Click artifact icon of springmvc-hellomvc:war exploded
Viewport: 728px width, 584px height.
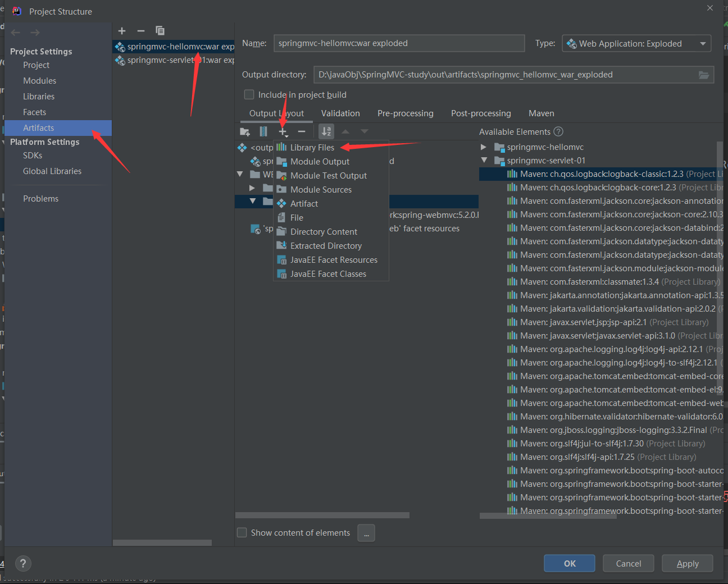(120, 47)
